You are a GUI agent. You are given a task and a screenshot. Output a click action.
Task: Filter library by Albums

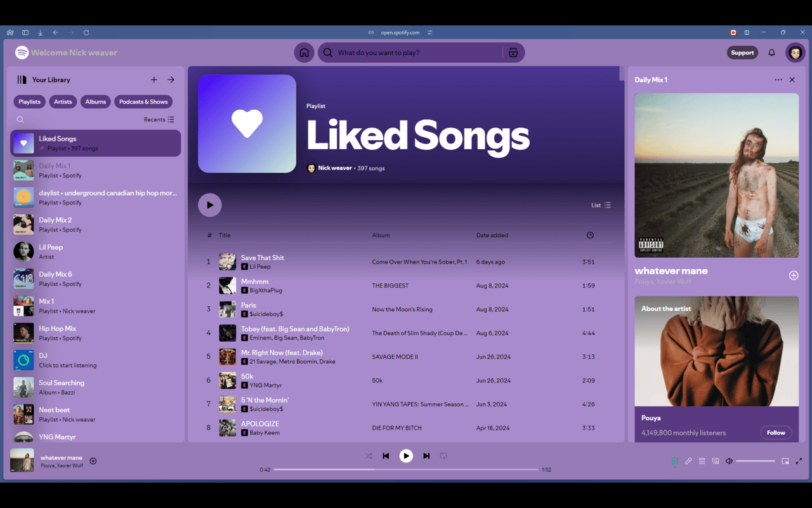[96, 102]
